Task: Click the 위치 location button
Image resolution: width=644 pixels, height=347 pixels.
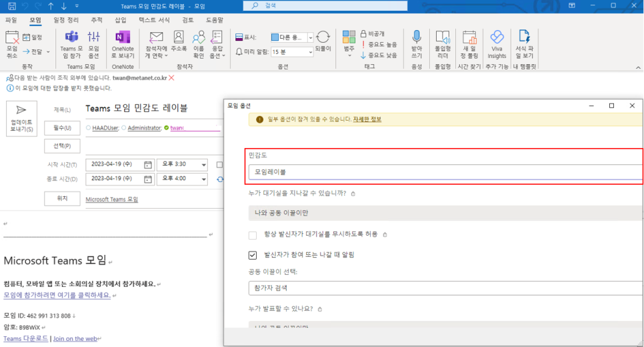Action: pyautogui.click(x=62, y=198)
